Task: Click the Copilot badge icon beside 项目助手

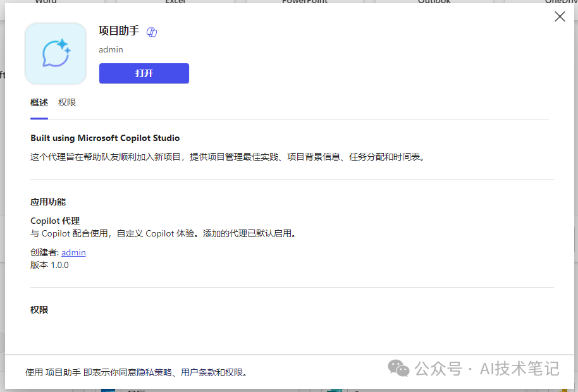Action: [x=152, y=32]
